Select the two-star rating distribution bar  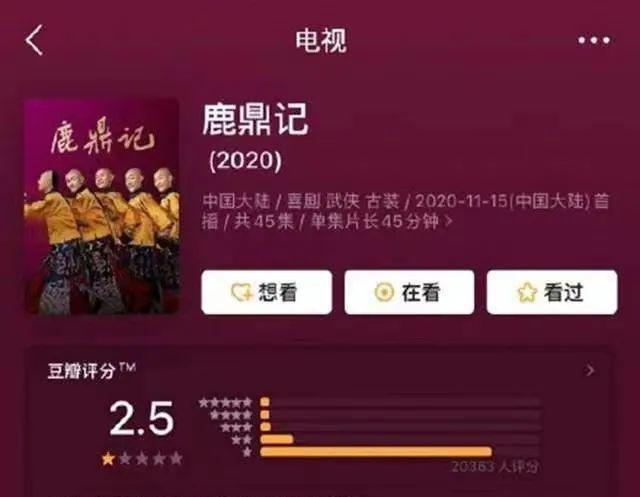click(x=277, y=439)
